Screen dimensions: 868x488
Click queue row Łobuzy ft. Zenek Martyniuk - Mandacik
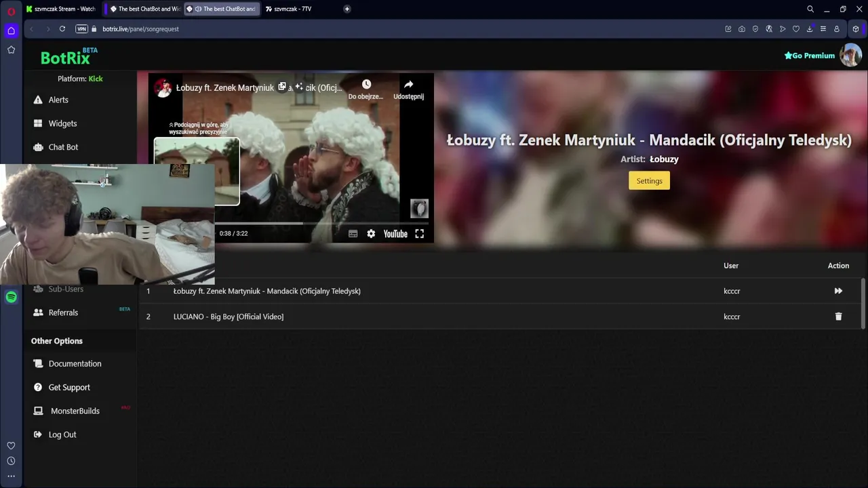pos(500,291)
